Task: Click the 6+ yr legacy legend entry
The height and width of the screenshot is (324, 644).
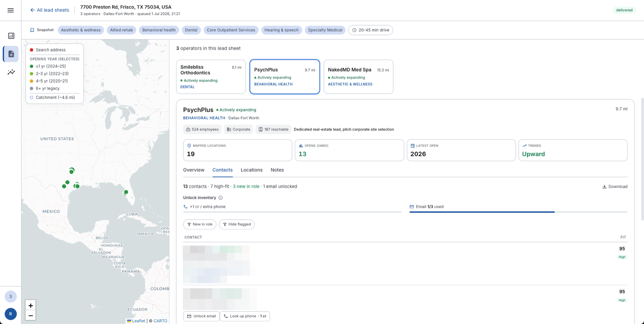Action: (x=45, y=88)
